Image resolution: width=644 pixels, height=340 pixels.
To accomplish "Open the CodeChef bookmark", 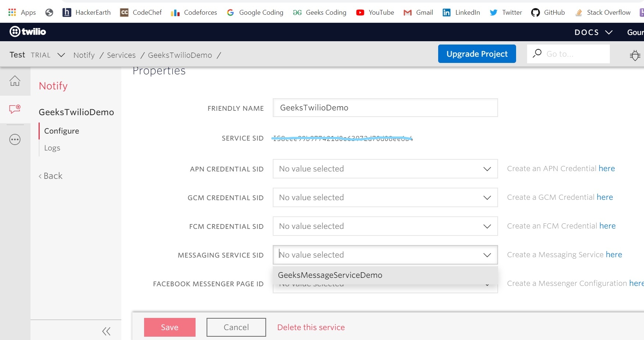I will pyautogui.click(x=141, y=13).
